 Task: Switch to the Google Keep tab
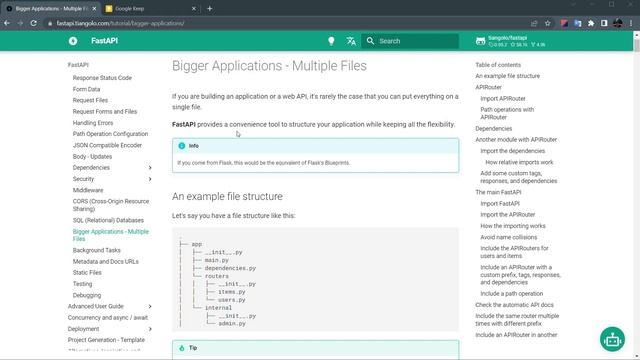pyautogui.click(x=149, y=8)
